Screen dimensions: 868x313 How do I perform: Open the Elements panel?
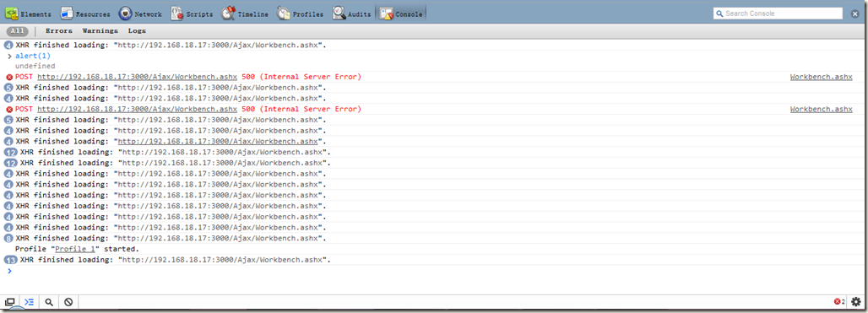[x=28, y=13]
